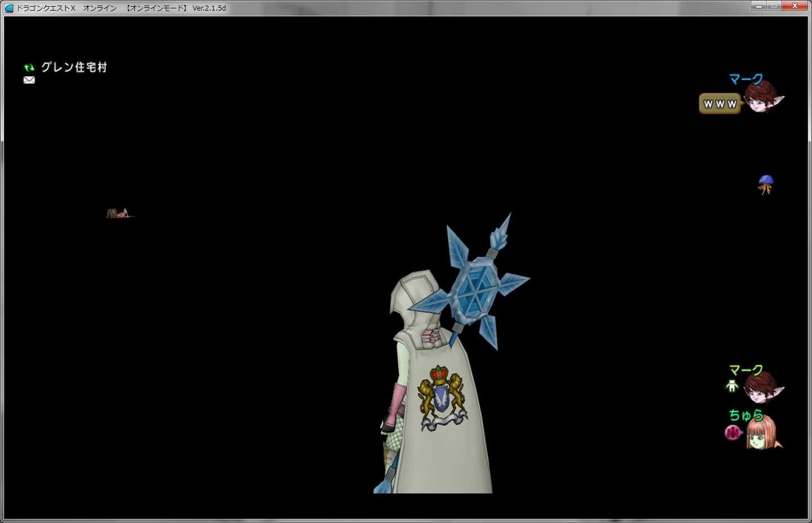
Task: Click the ドラゴンクエストX オンライン window title
Action: coord(122,8)
